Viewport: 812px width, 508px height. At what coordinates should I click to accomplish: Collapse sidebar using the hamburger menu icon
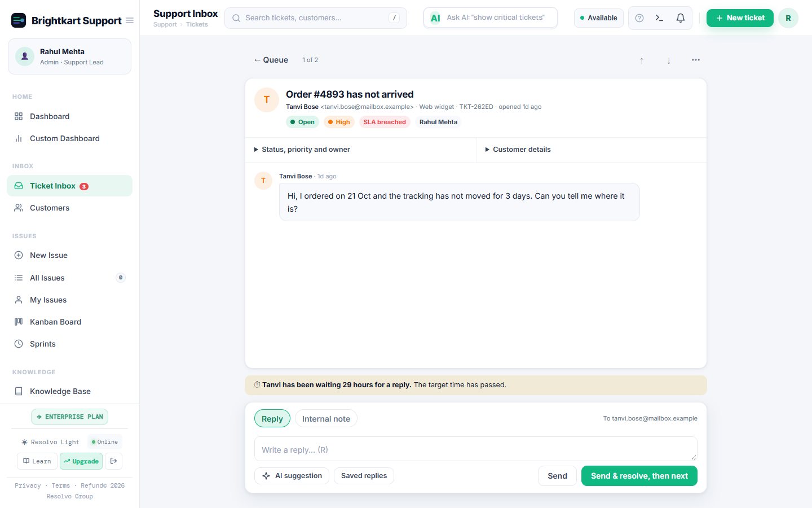[130, 20]
